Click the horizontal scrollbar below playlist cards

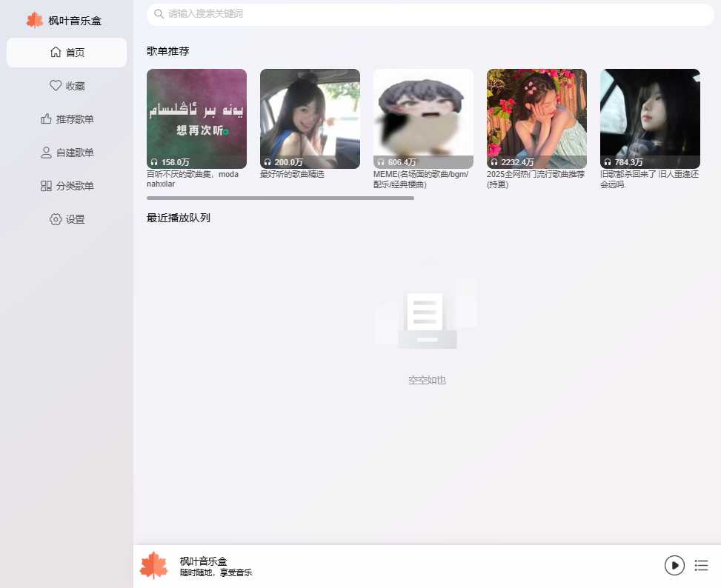tap(280, 198)
